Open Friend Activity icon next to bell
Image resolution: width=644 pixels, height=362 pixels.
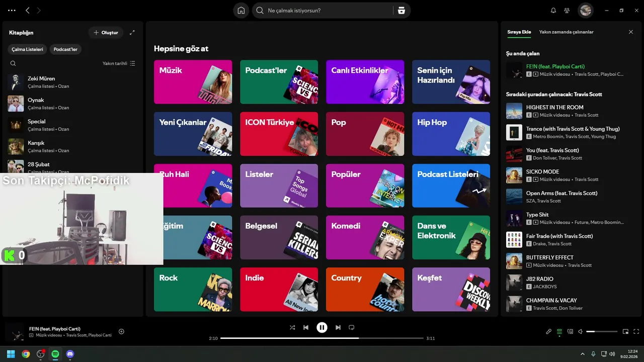(567, 11)
